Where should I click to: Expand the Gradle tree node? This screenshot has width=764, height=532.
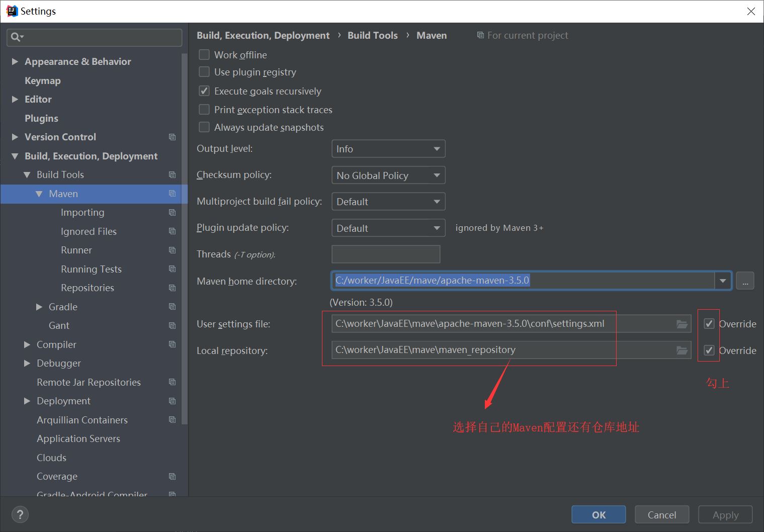click(x=39, y=307)
